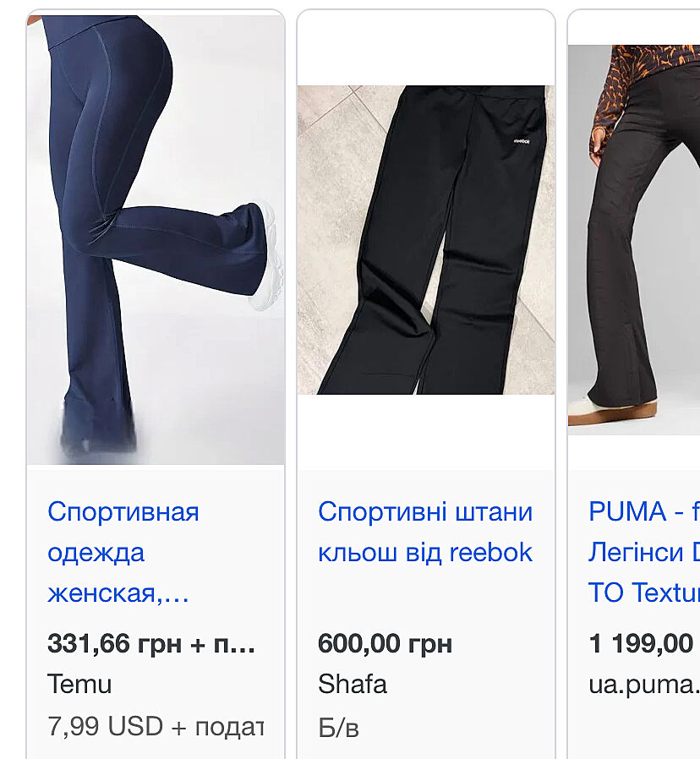
Task: Click the small Reebok logo on black pants
Action: (522, 141)
